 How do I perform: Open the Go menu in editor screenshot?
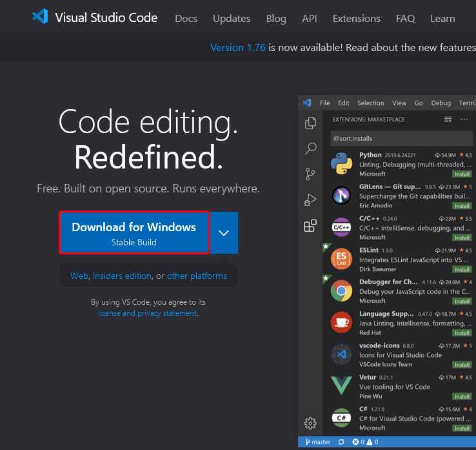419,103
